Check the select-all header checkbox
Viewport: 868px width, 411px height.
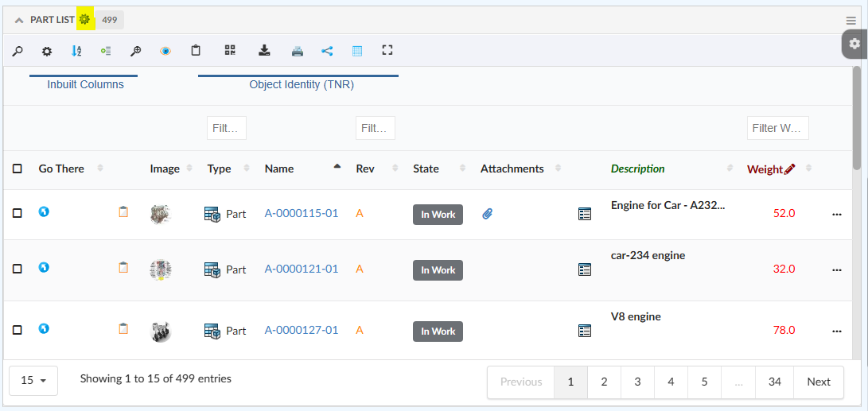[18, 169]
